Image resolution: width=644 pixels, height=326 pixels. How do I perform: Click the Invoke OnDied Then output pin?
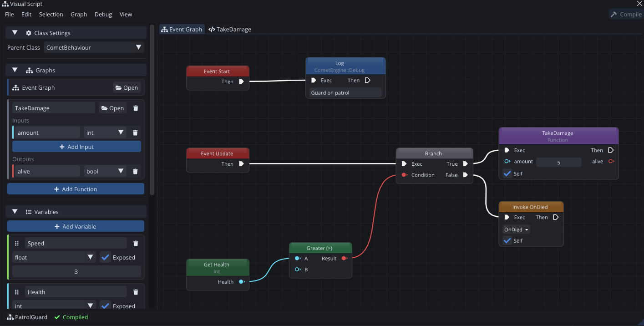point(555,217)
